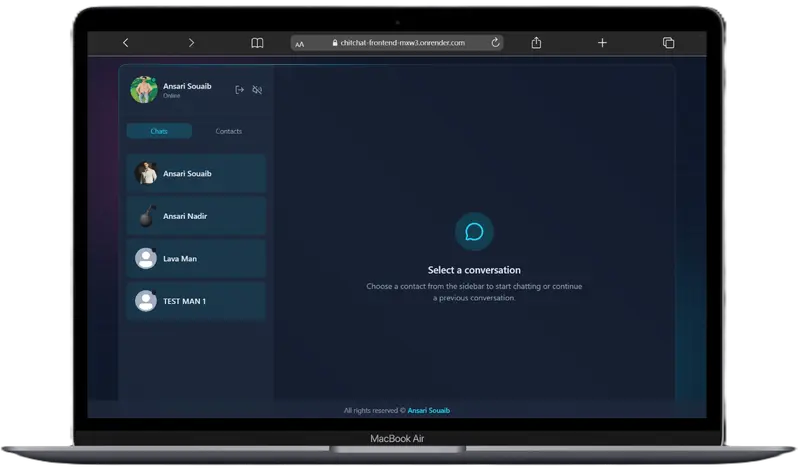Go forward with browser forward arrow

pos(191,43)
